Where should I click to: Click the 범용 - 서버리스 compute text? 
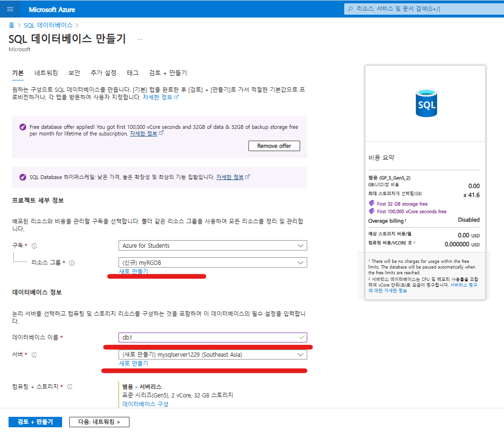[x=142, y=387]
